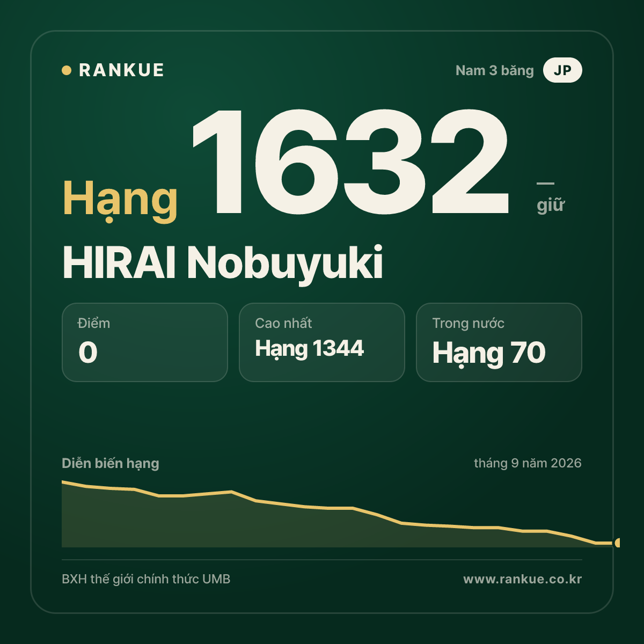Image resolution: width=644 pixels, height=644 pixels.
Task: Open the 'Cao nhất' card
Action: coord(322,342)
